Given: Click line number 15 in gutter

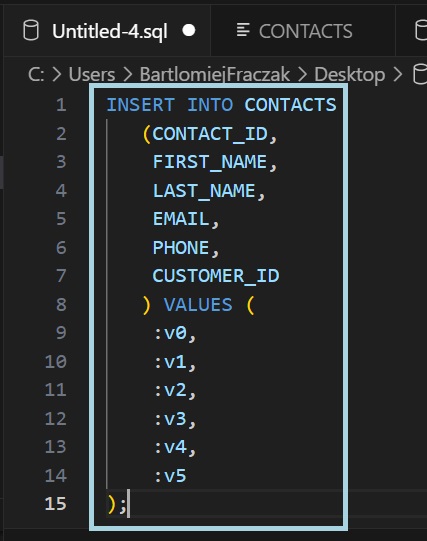Looking at the screenshot, I should [56, 504].
